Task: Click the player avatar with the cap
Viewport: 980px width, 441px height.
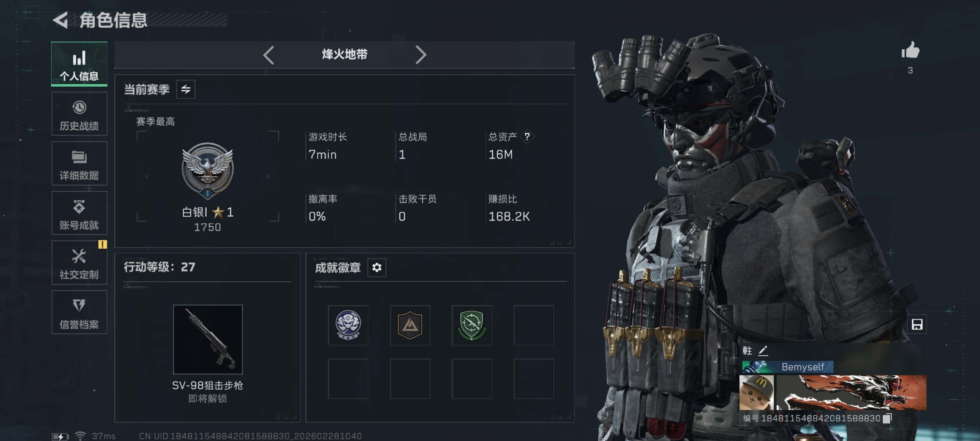Action: (x=756, y=393)
